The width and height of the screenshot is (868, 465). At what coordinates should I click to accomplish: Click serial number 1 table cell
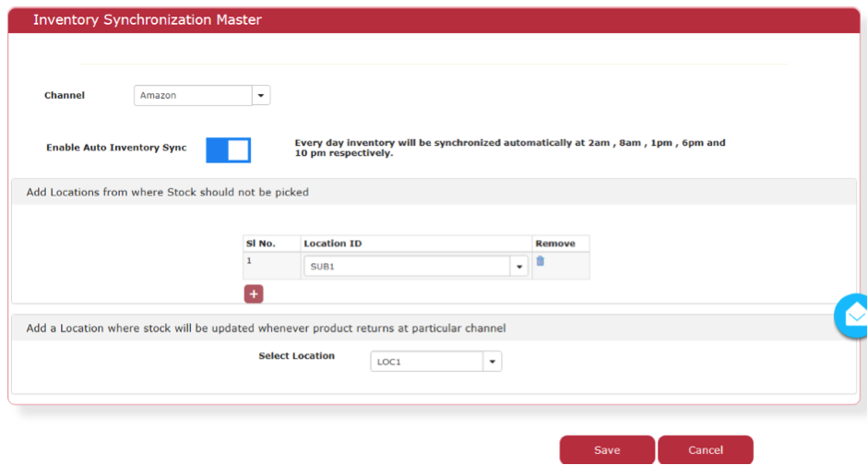(272, 267)
